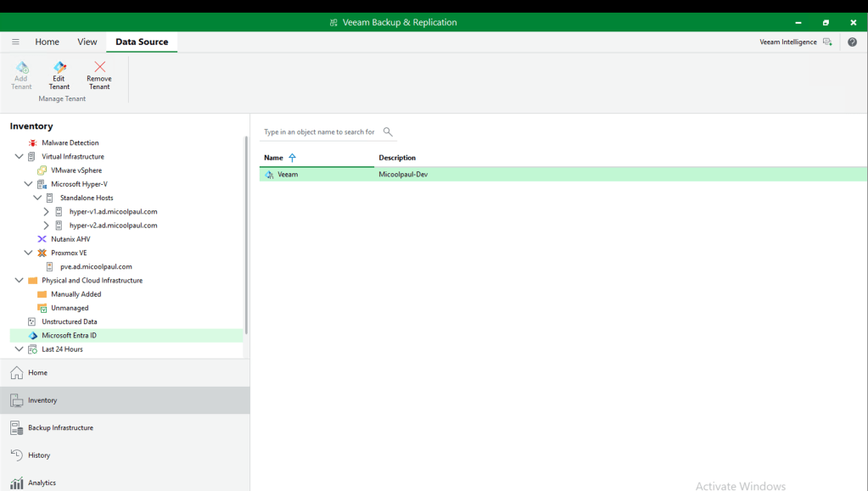The height and width of the screenshot is (491, 868).
Task: Switch to the View ribbon tab
Action: (87, 42)
